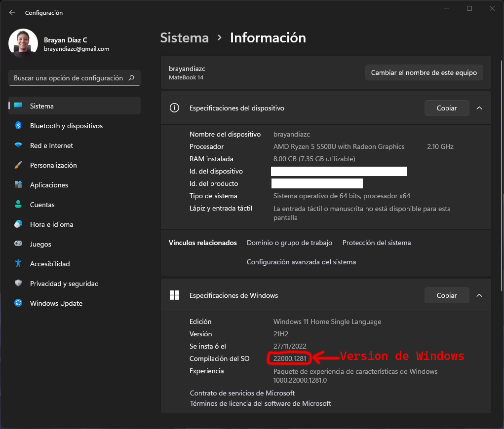Click the Aplicaciones grid icon
Screen dimensions: 504x429
click(x=18, y=184)
